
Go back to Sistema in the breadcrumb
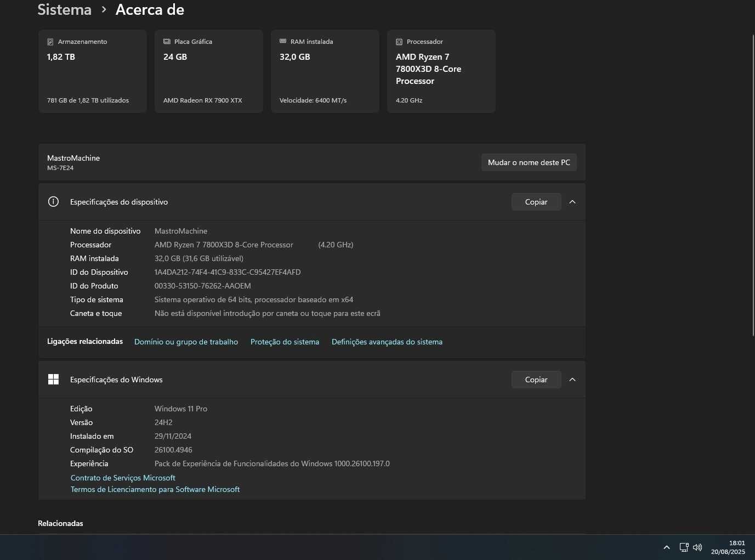coord(65,10)
